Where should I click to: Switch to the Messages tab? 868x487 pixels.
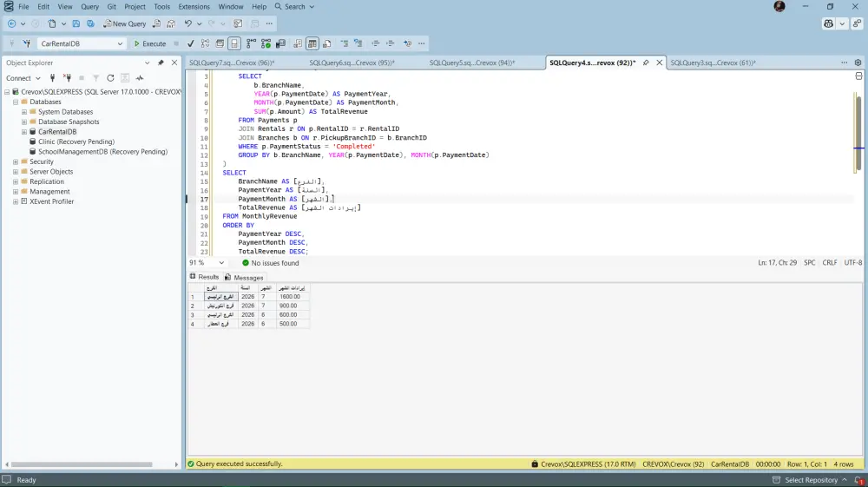(244, 277)
